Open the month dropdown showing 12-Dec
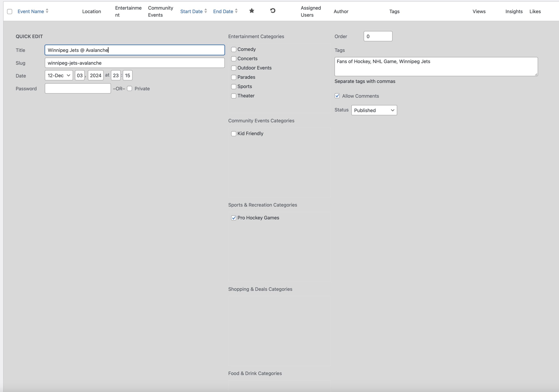Viewport: 559px width, 392px height. (x=59, y=76)
